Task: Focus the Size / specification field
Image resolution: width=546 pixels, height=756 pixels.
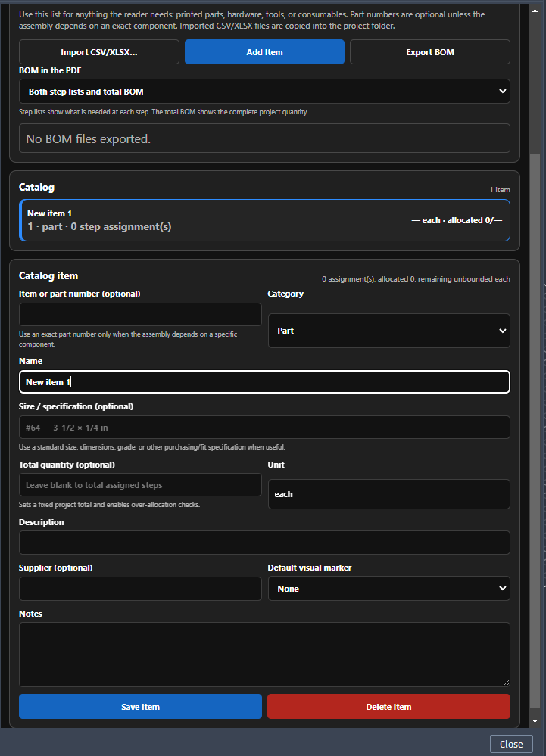Action: (x=264, y=427)
